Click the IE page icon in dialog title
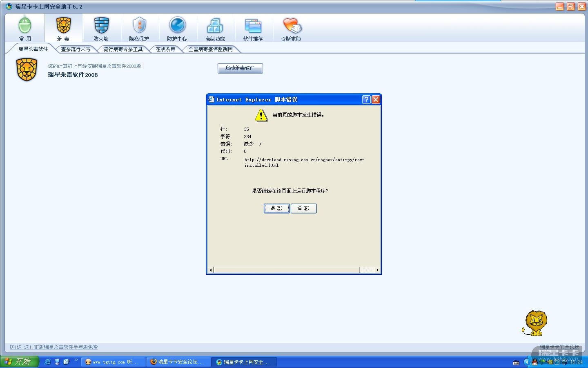588x368 pixels. pos(211,99)
